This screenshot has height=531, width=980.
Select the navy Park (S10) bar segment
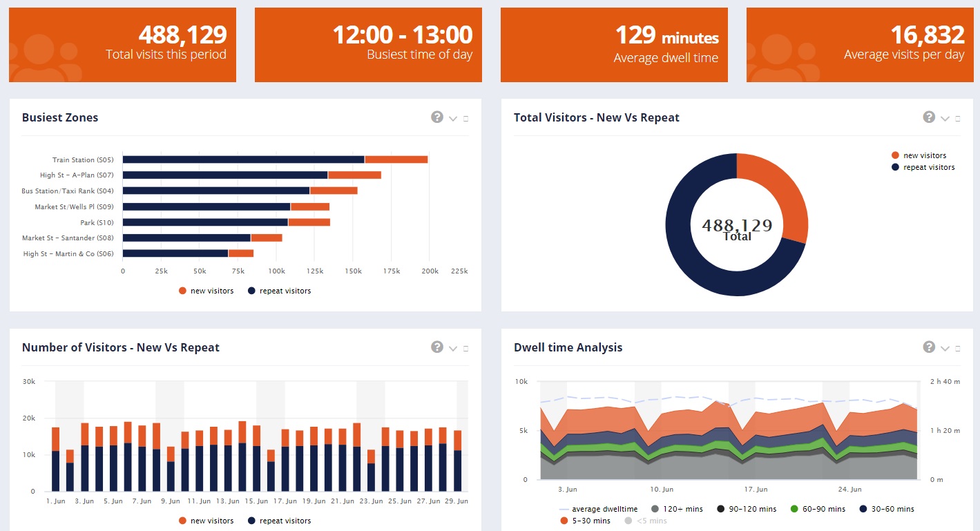pyautogui.click(x=206, y=222)
